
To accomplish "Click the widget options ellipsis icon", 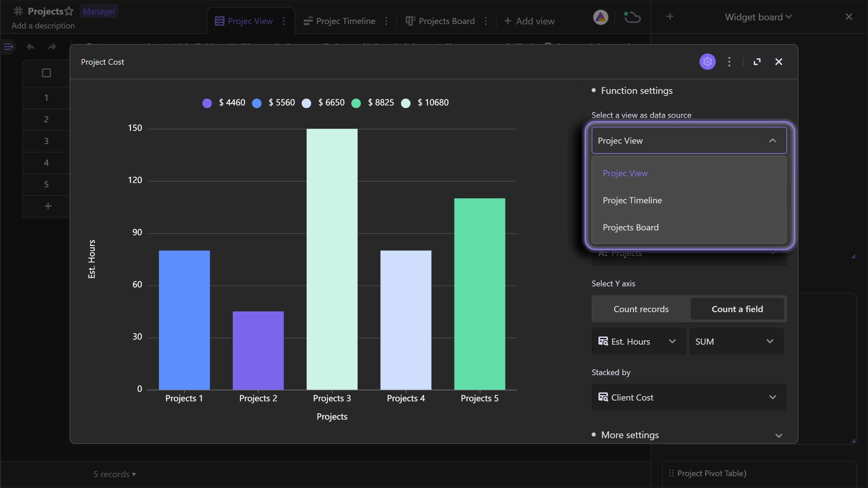I will (729, 62).
